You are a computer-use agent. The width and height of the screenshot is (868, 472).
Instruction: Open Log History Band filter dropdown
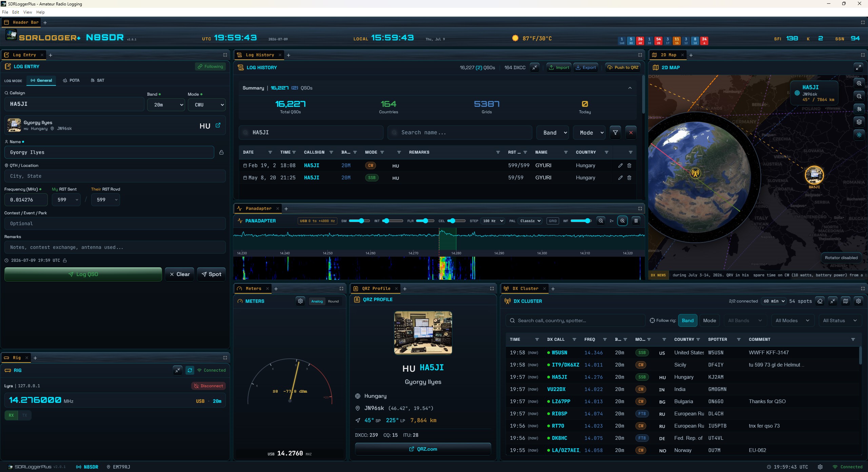point(553,133)
